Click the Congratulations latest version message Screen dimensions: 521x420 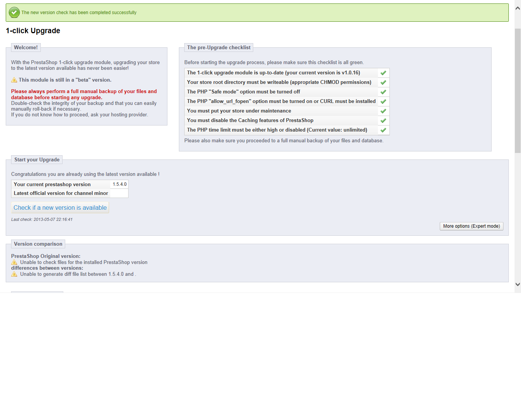coord(85,174)
